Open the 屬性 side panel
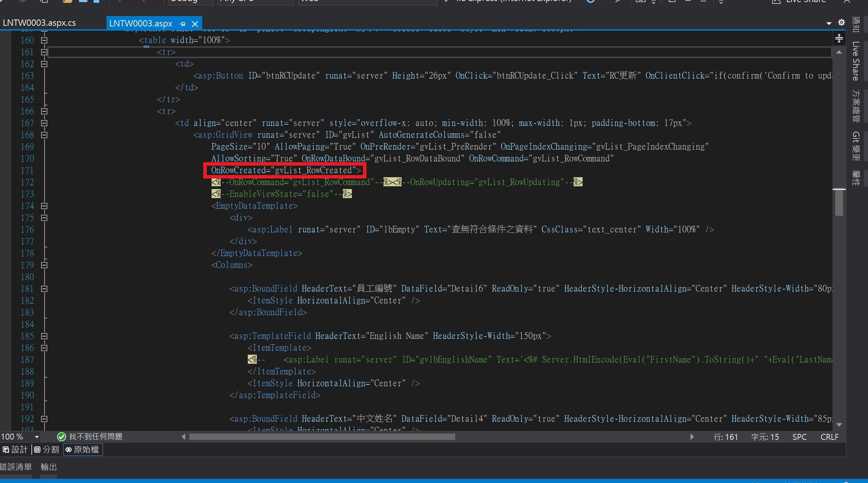Image resolution: width=868 pixels, height=483 pixels. coord(856,178)
